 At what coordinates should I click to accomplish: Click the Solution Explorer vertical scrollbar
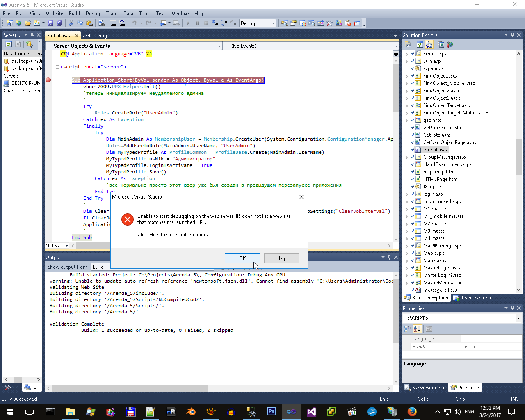coord(518,157)
